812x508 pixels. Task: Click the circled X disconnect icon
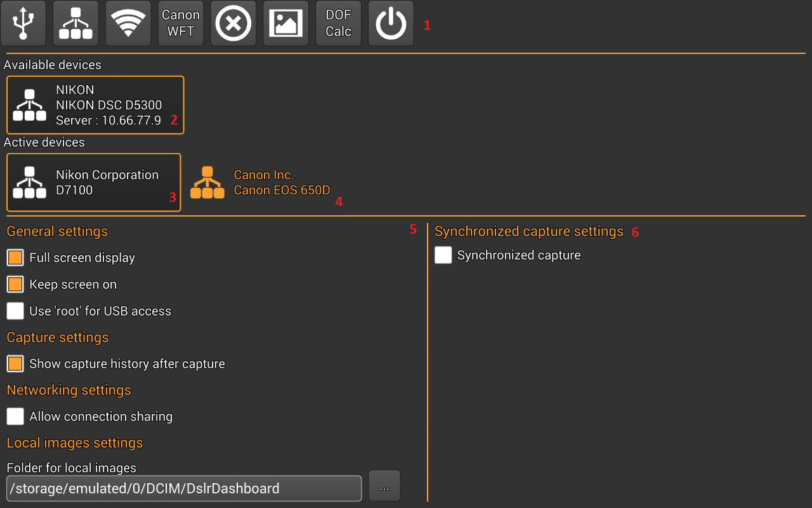coord(233,23)
